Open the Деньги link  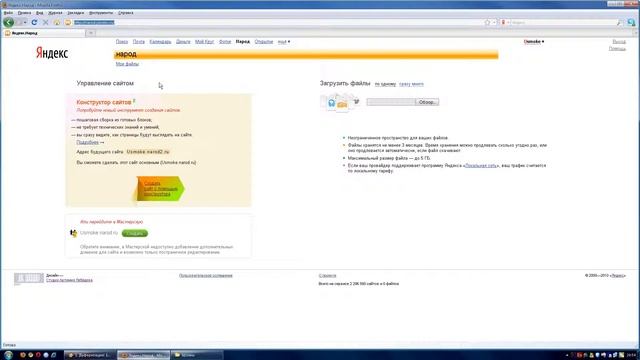[x=183, y=42]
